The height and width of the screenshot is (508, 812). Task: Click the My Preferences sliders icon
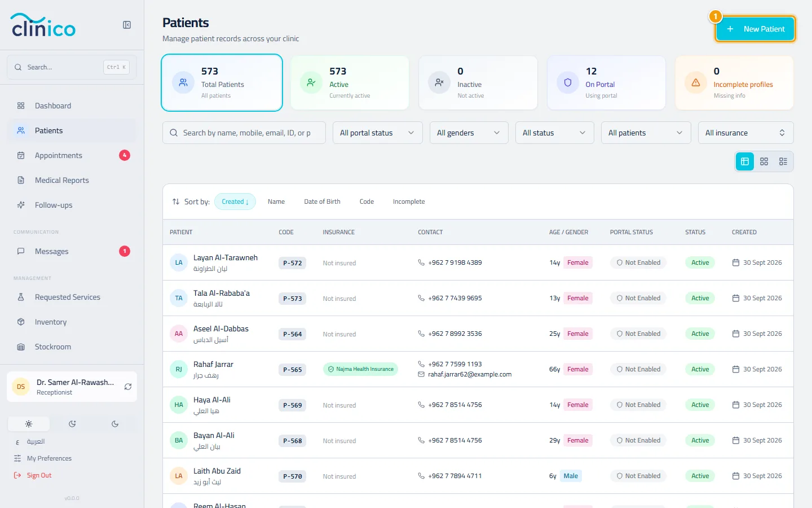tap(17, 458)
